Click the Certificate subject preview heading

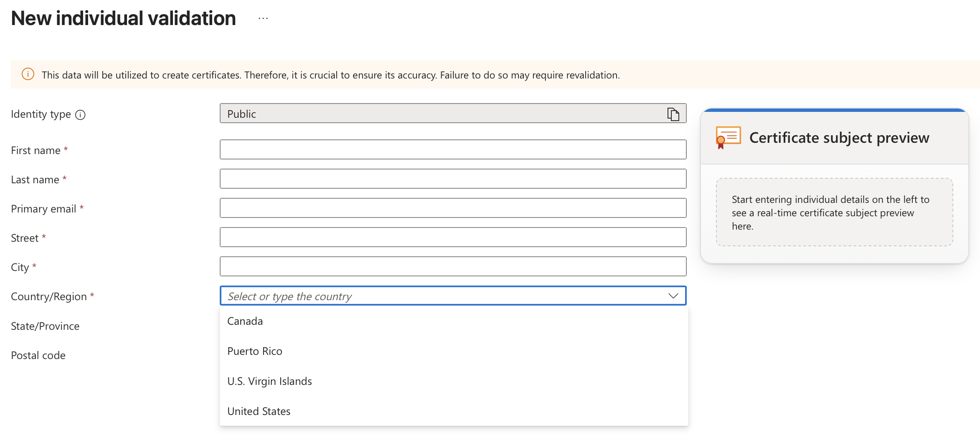point(839,138)
